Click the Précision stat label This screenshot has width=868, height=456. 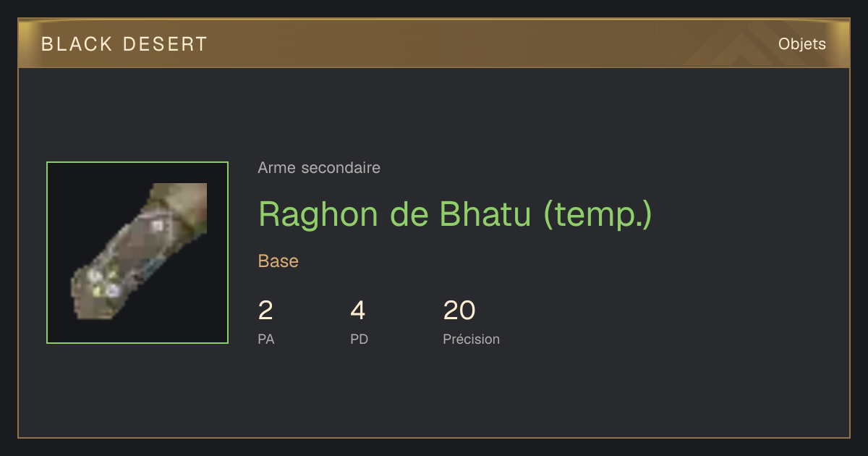click(472, 339)
